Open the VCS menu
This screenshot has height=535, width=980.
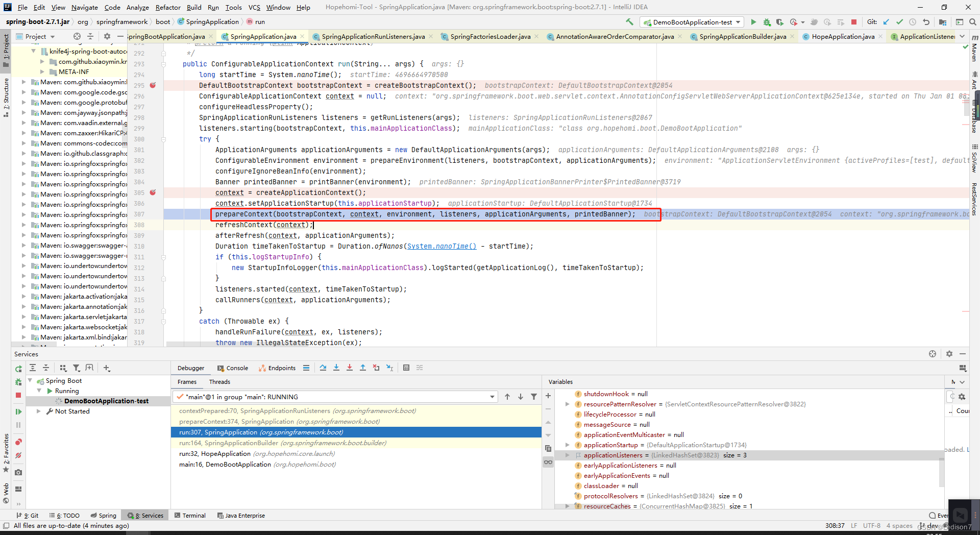coord(254,7)
